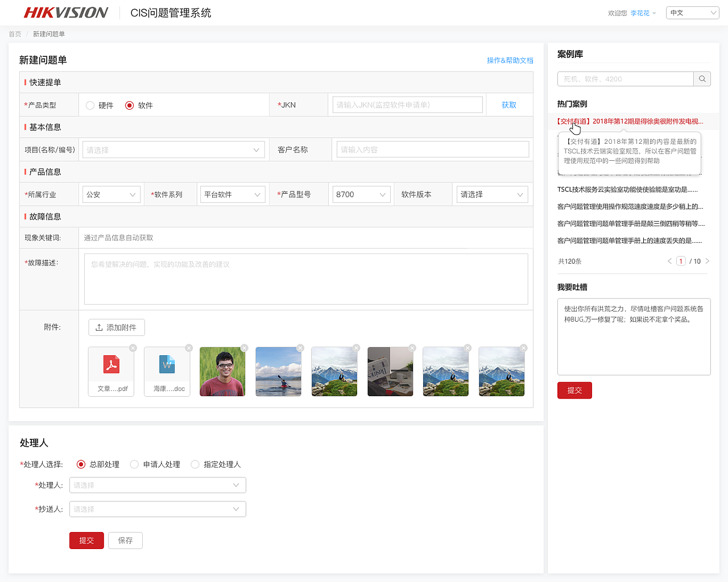Expand the 软件版本 dropdown
728x582 pixels.
click(x=492, y=194)
